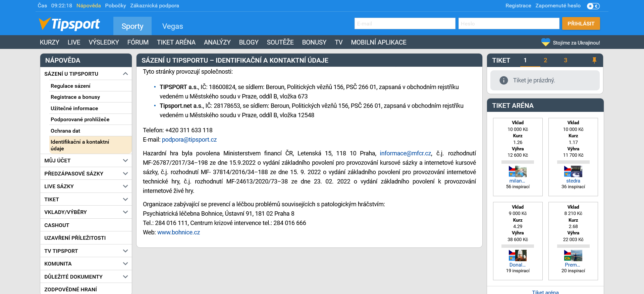Switch to the Vegas tab
The height and width of the screenshot is (294, 644).
pos(173,26)
